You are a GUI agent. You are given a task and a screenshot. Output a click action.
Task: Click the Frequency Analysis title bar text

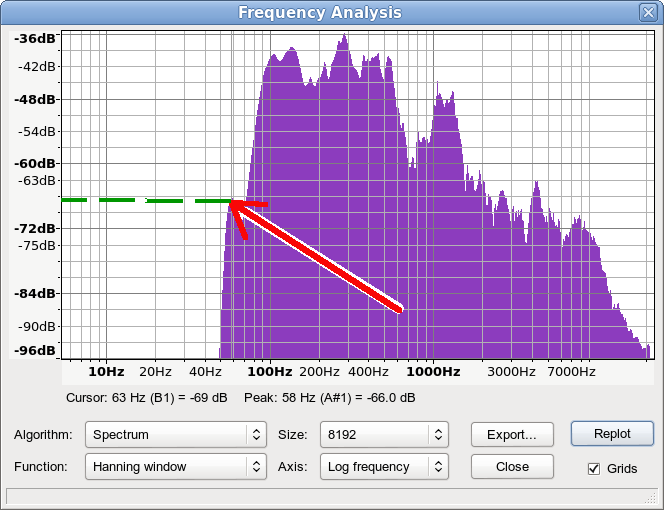[319, 13]
